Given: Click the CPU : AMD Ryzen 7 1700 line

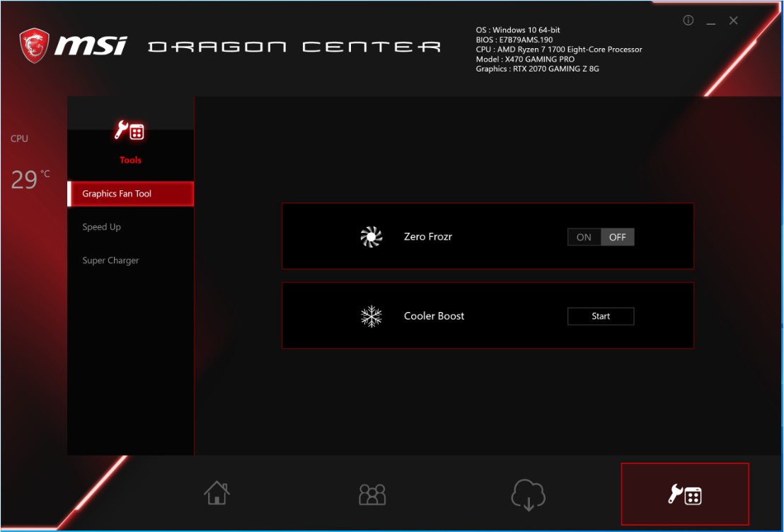Looking at the screenshot, I should coord(558,49).
